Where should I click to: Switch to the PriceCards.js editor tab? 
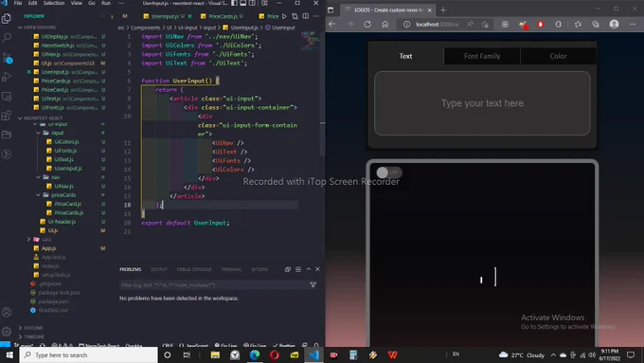point(222,16)
